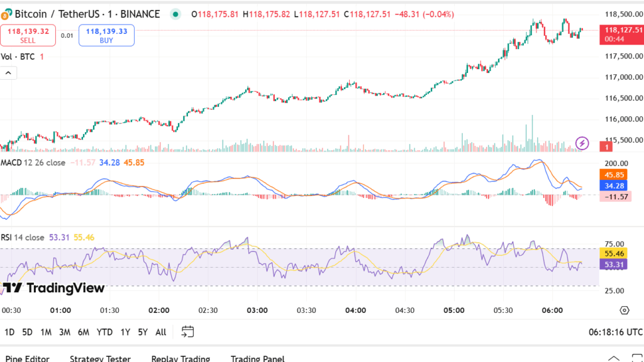Image resolution: width=644 pixels, height=362 pixels.
Task: Click the high price H118,175.82 value
Action: pos(266,14)
